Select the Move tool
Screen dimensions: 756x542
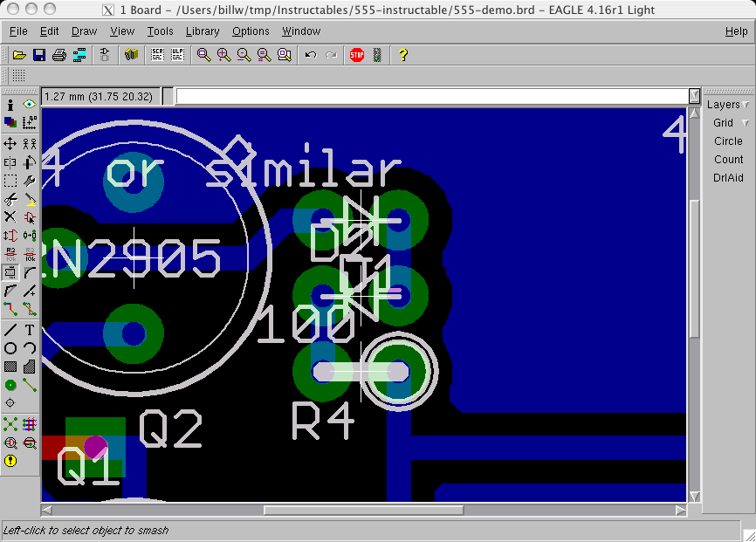tap(10, 144)
